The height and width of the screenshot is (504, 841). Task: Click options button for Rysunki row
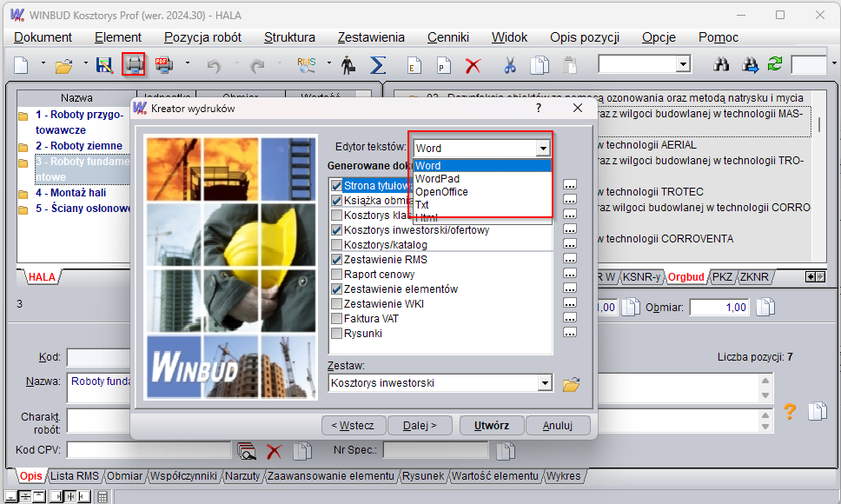pos(570,333)
